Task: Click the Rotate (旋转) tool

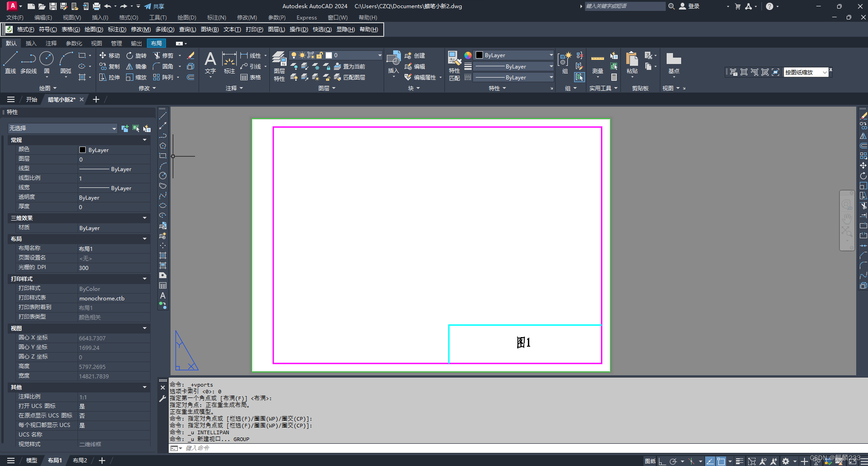Action: (136, 55)
